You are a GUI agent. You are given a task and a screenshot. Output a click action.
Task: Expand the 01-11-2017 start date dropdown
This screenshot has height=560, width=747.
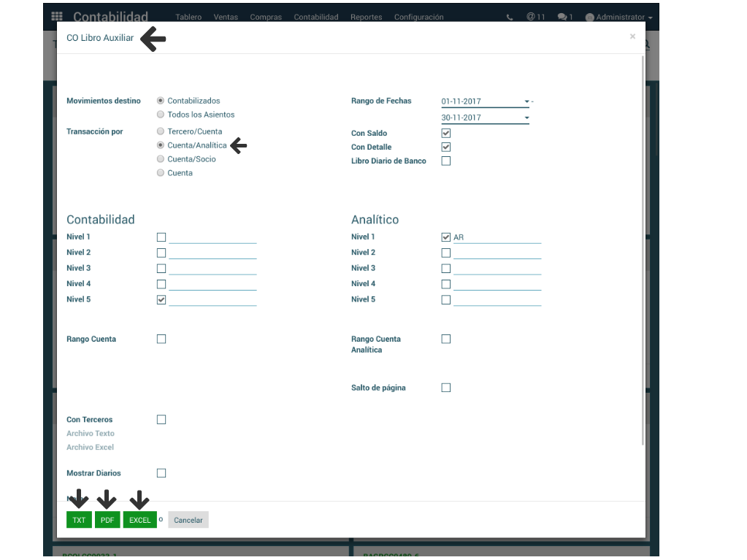click(x=526, y=101)
